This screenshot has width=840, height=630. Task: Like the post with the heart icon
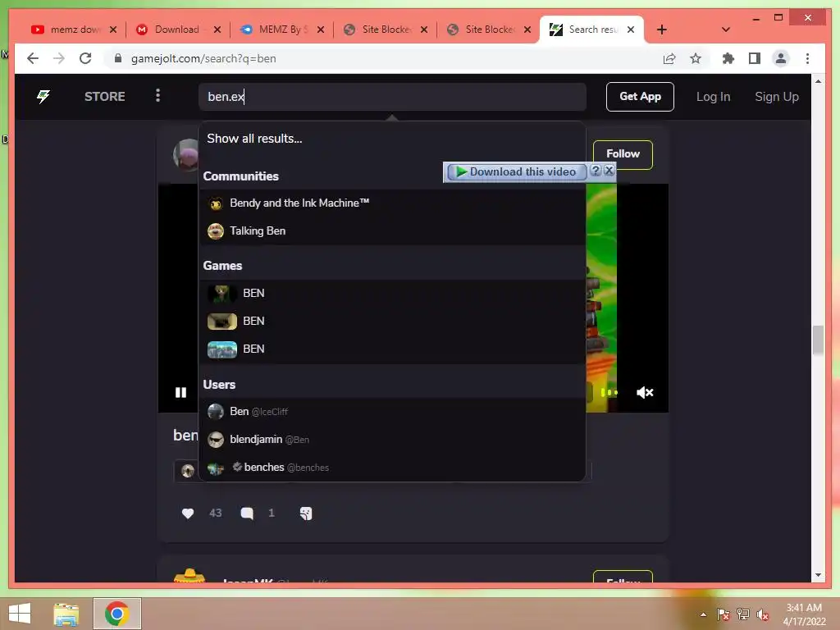(188, 514)
